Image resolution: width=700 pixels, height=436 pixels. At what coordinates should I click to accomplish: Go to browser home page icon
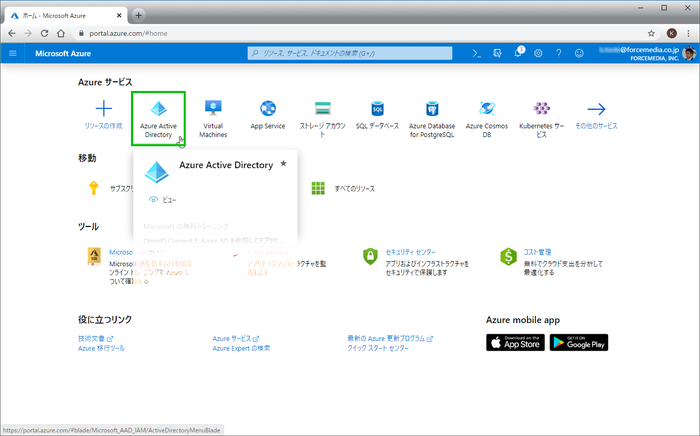61,33
